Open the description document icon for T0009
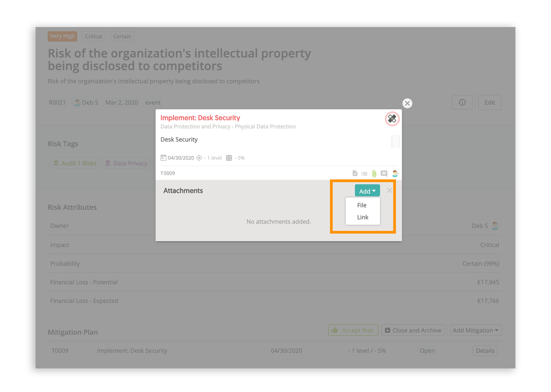Screen dimensions: 551x392 [355, 173]
